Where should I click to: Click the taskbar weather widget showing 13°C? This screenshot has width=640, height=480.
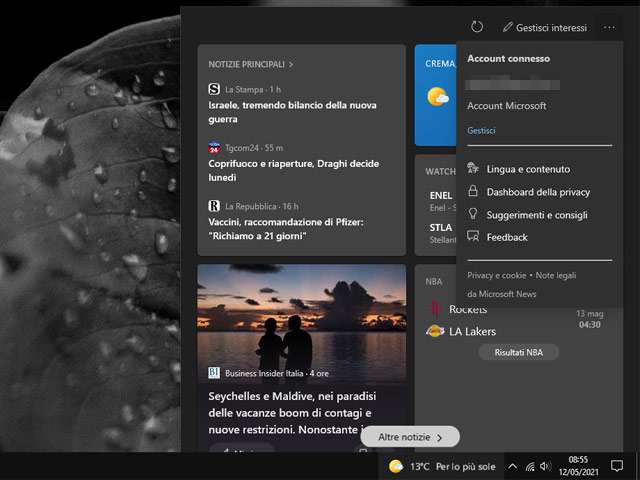click(x=440, y=466)
